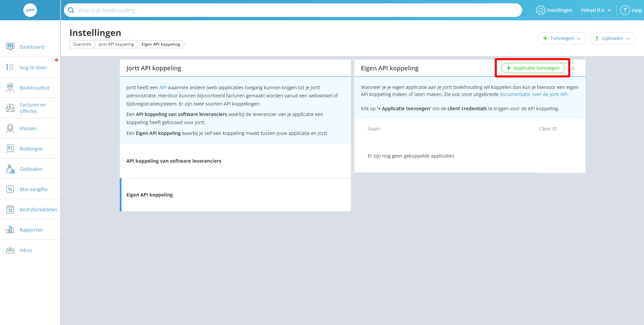This screenshot has width=644, height=325.
Task: Click the Jortt API koppeling breadcrumb
Action: (116, 44)
